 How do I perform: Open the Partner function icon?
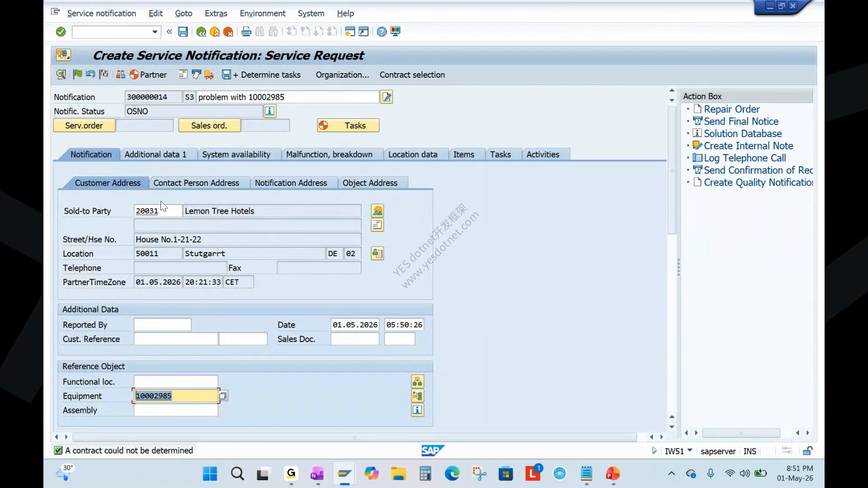[148, 75]
